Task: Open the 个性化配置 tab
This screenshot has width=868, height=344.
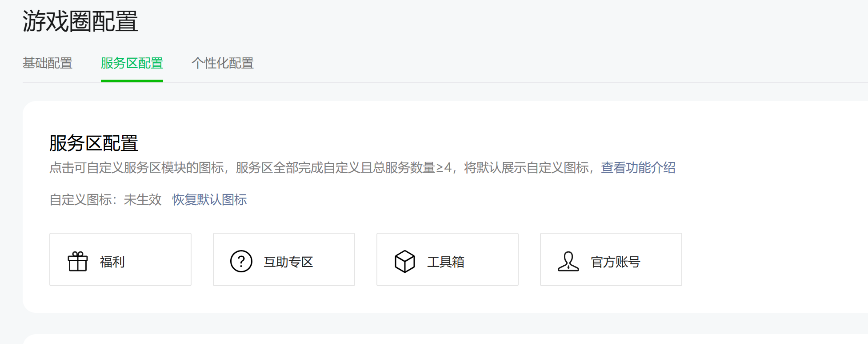Action: 223,63
